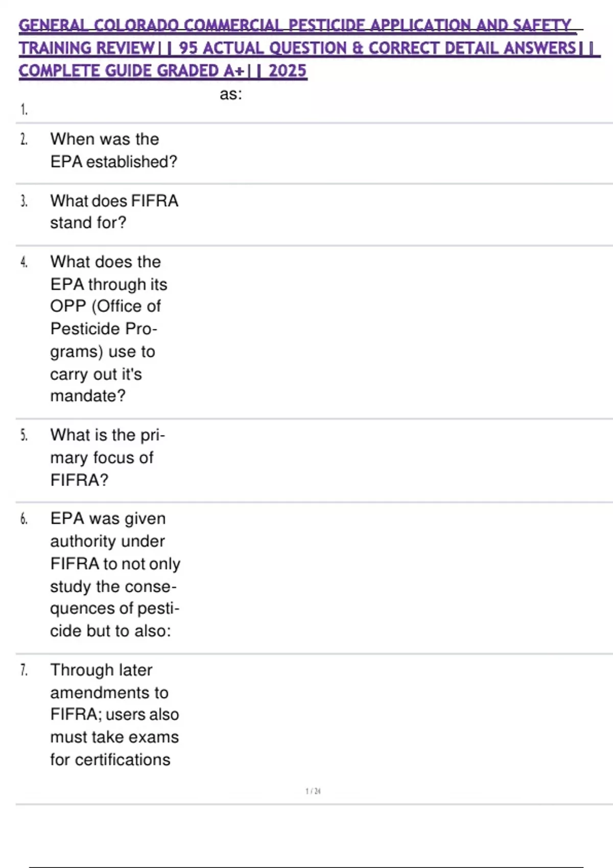613x868 pixels.
Task: Click the question about EPA's OPP mandate
Action: click(x=108, y=328)
